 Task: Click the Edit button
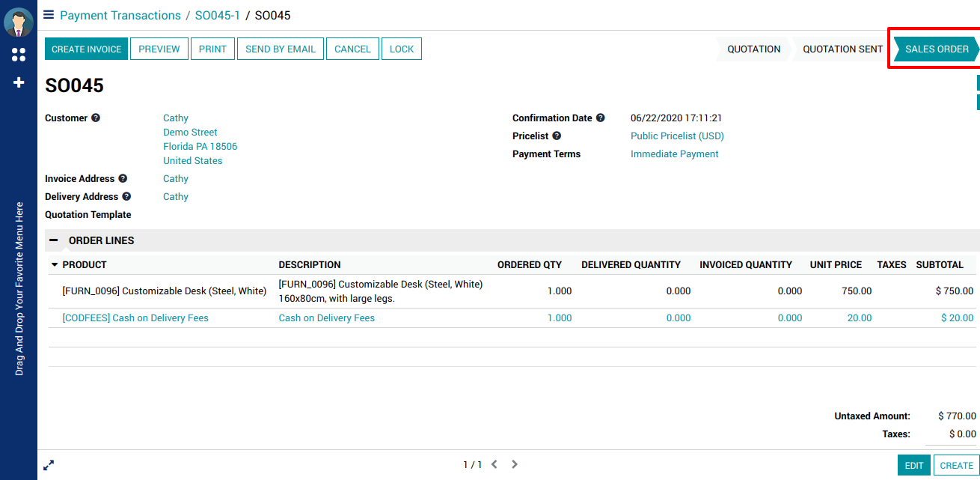click(x=914, y=465)
